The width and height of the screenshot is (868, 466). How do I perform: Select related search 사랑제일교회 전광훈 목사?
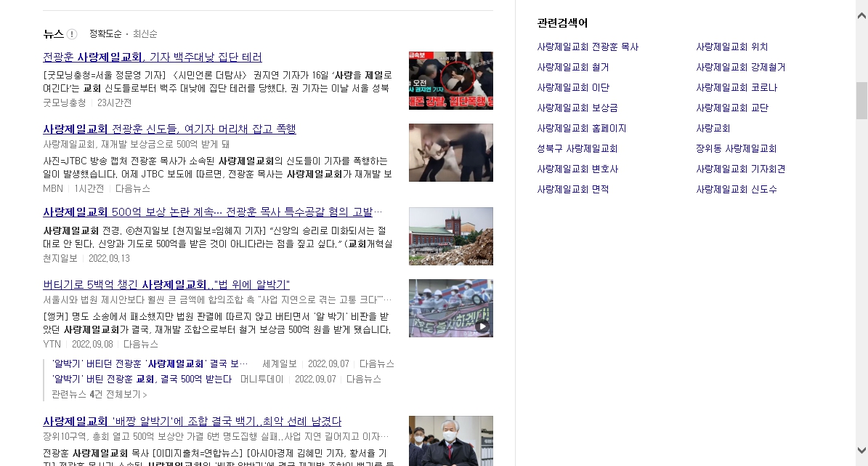588,47
